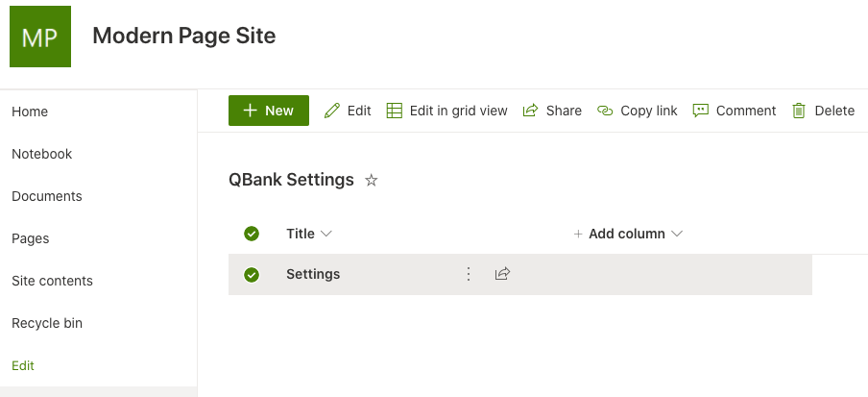Screen dimensions: 868x397
Task: Open Site contents in left navigation
Action: (52, 281)
